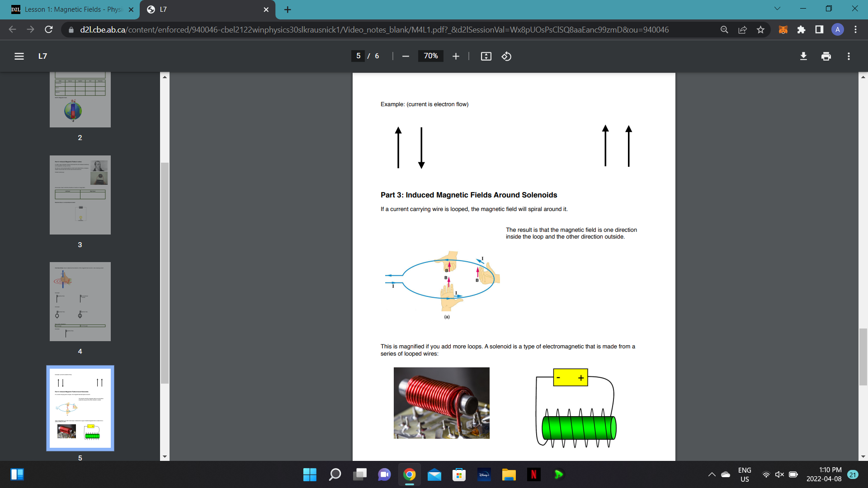Open Microsoft Store from taskbar
Viewport: 868px width, 488px height.
pos(459,474)
